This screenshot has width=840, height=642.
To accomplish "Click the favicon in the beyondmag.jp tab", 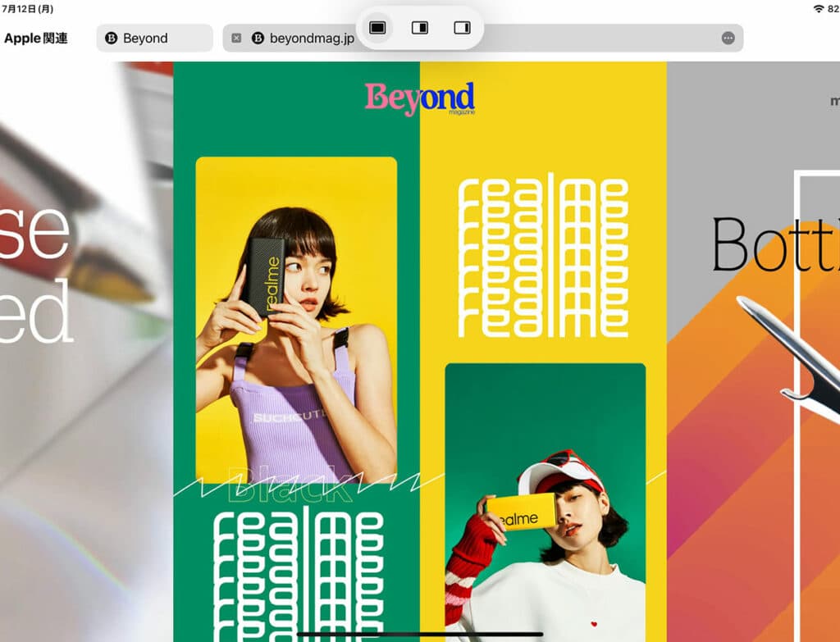I will (x=258, y=38).
